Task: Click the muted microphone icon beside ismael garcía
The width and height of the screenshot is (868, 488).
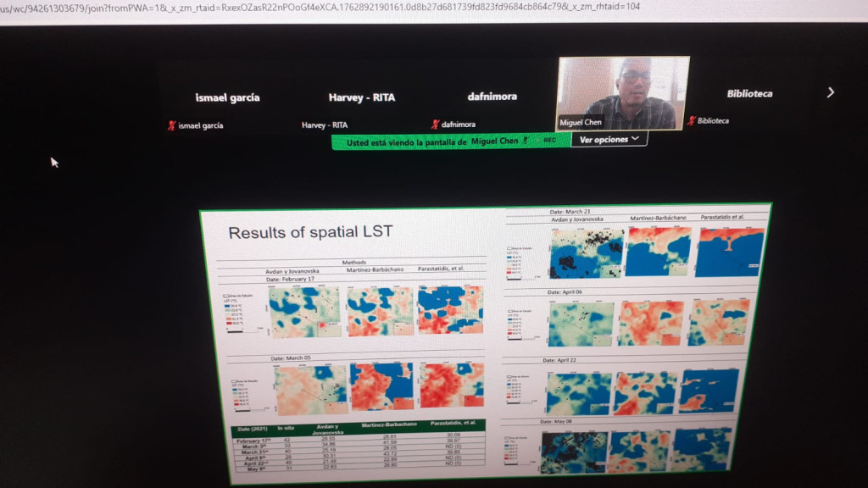Action: coord(171,125)
